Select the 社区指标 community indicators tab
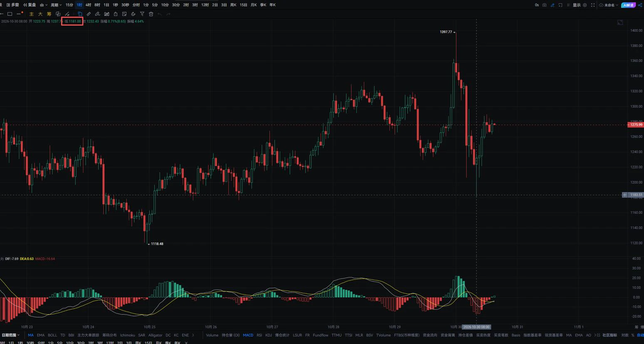This screenshot has height=344, width=644. click(x=609, y=335)
